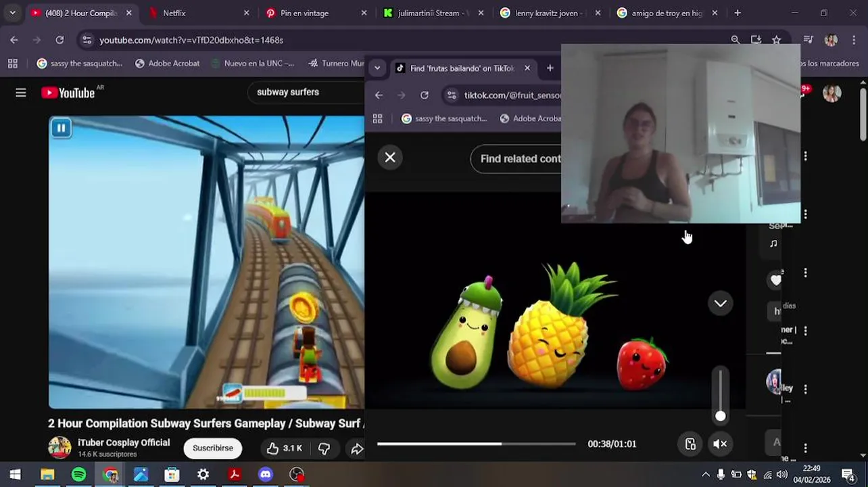
Task: View site information for tiktok.com
Action: click(452, 95)
